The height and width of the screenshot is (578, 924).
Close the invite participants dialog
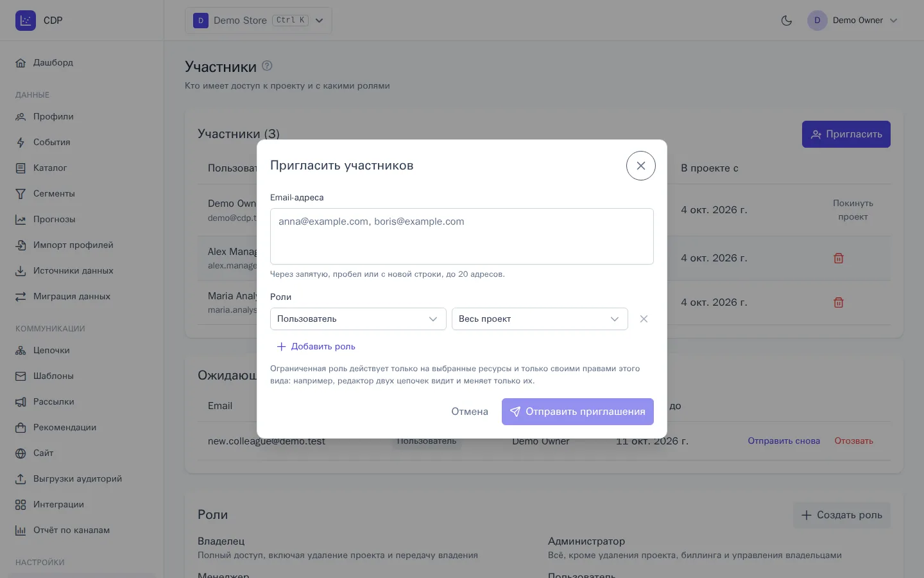(x=640, y=166)
